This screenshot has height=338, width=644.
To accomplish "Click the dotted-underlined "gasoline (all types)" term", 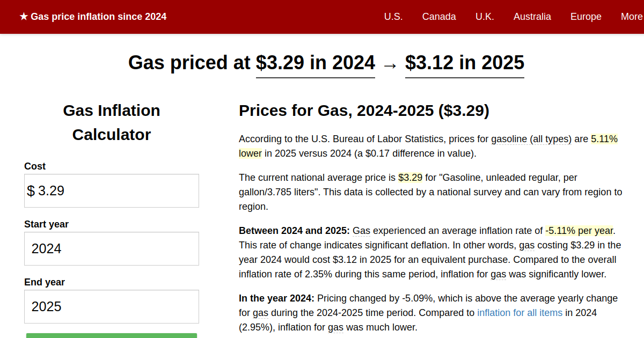I will click(x=531, y=138).
